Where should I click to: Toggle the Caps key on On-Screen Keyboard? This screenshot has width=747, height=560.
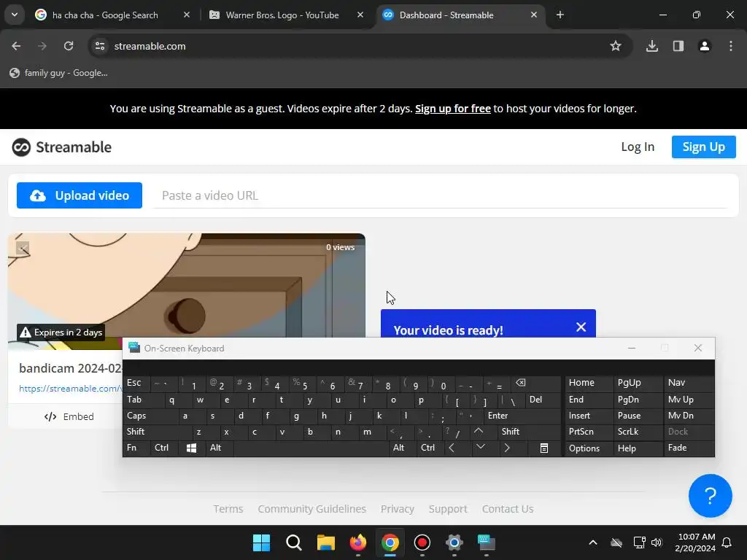pyautogui.click(x=150, y=416)
